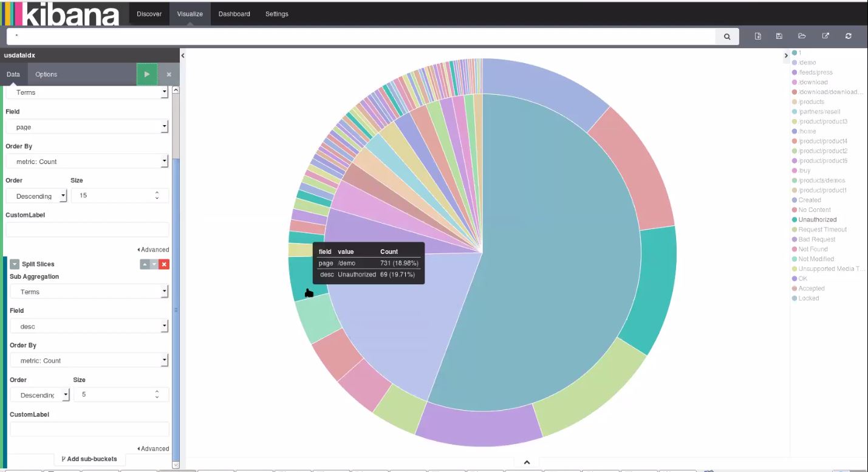
Task: Share the visualization via external-link icon
Action: 825,36
